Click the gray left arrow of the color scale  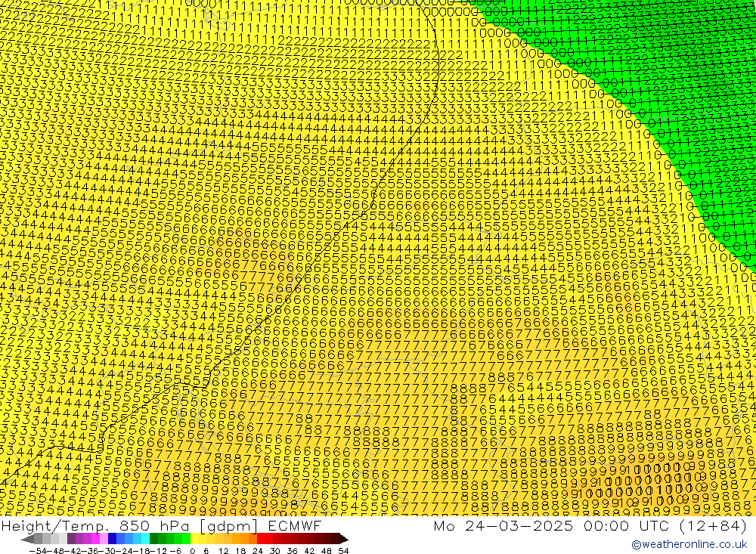(x=27, y=539)
